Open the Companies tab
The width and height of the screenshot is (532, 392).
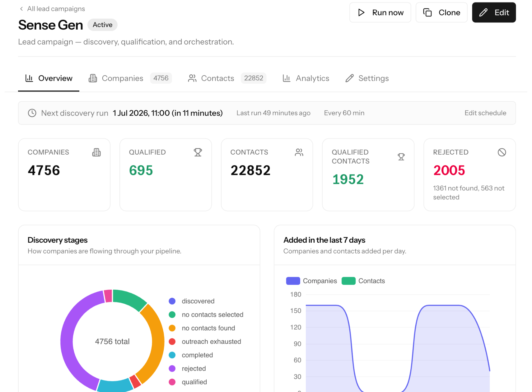point(130,78)
